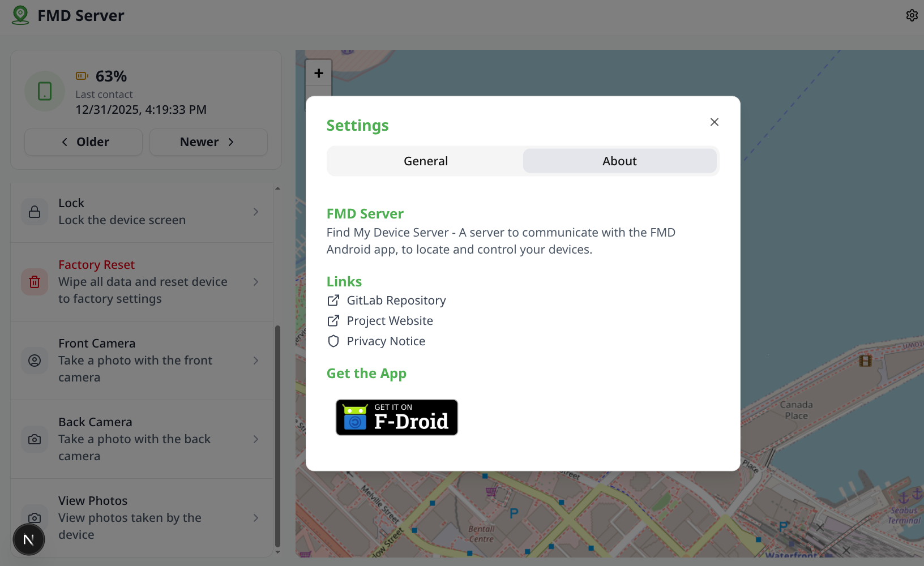The image size is (924, 566).
Task: Click the Get it on F-Droid badge
Action: (x=397, y=418)
